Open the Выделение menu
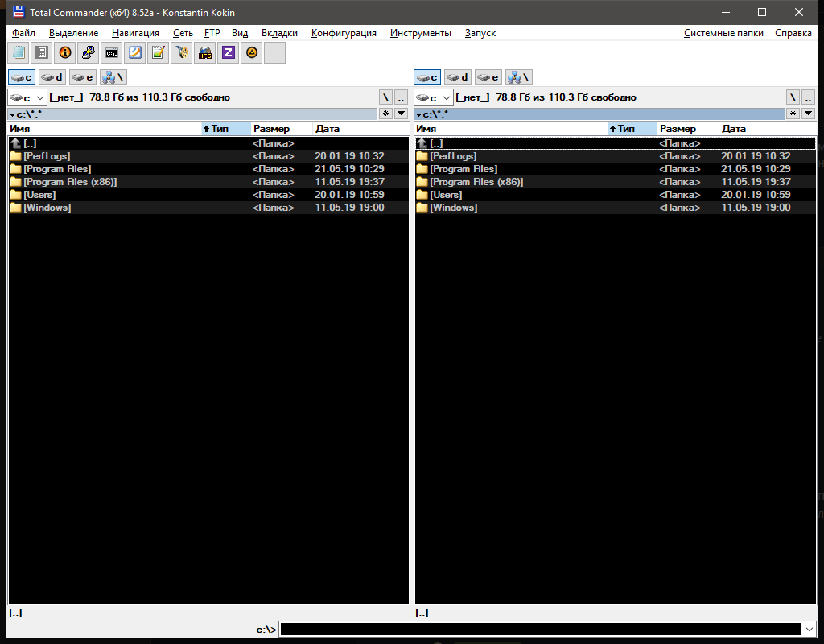Screen dimensions: 824x644 pos(73,32)
